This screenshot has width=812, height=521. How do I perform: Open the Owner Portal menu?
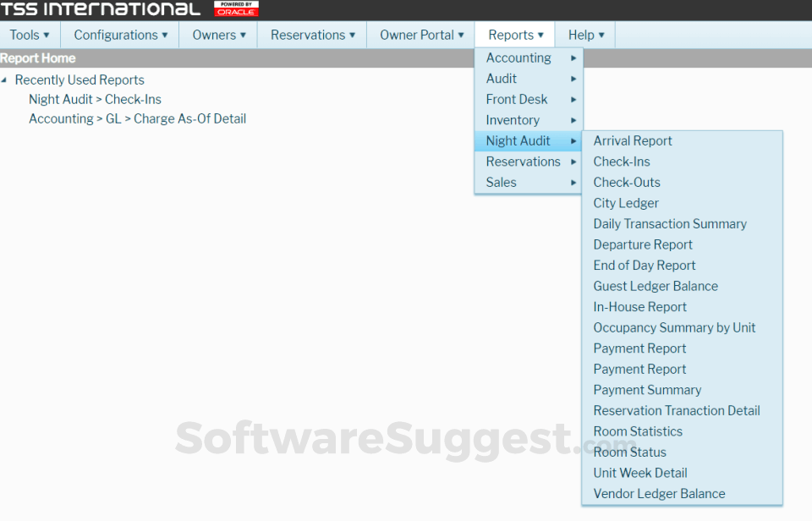point(420,35)
